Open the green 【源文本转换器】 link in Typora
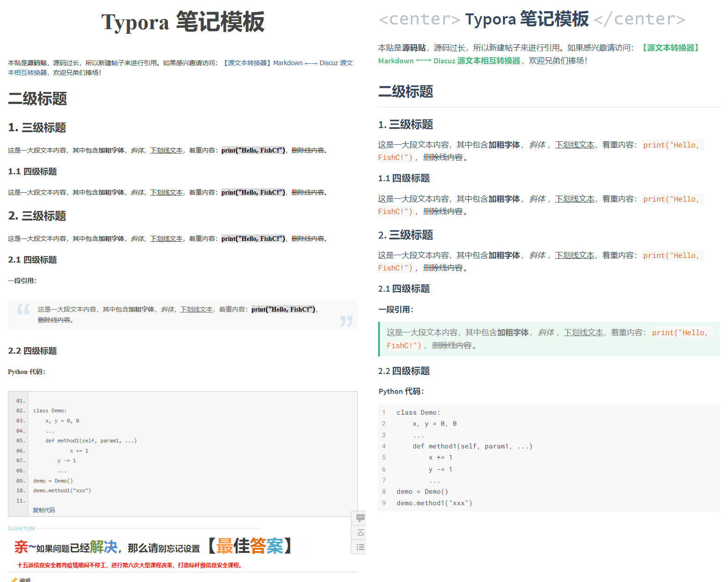Screen dimensions: 728x582 point(670,48)
